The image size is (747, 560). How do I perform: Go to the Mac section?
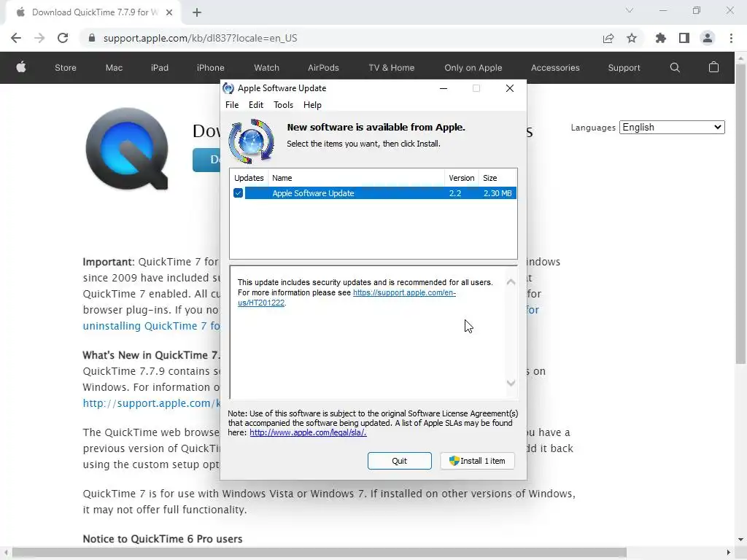pyautogui.click(x=114, y=68)
